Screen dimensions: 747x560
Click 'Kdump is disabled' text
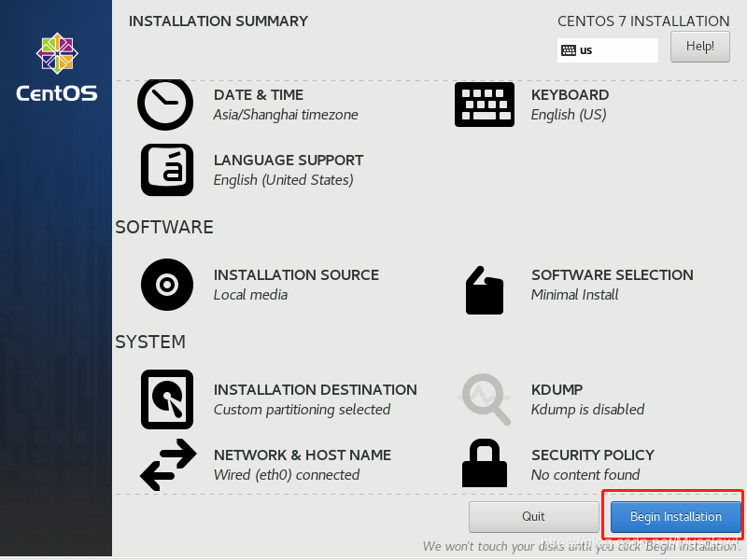pos(587,410)
